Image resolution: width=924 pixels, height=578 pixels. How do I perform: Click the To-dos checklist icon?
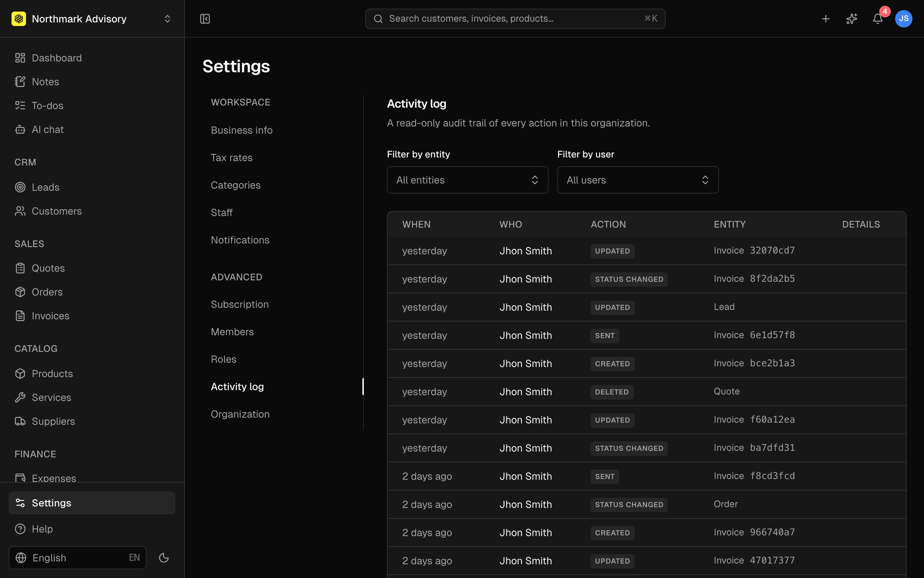pyautogui.click(x=20, y=105)
